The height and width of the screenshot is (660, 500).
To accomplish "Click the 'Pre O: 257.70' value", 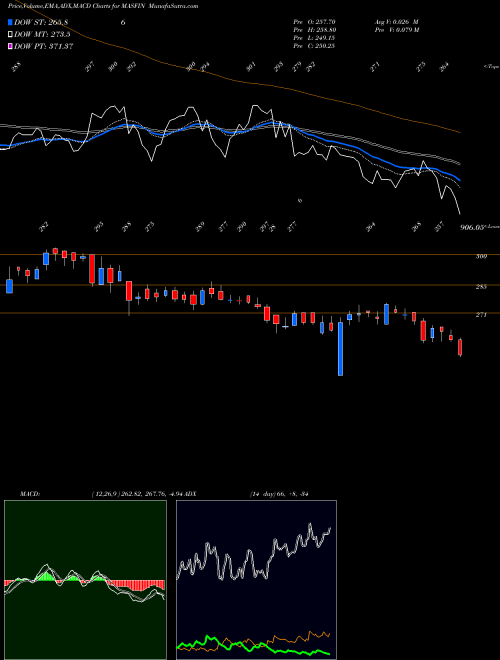I will [x=314, y=22].
